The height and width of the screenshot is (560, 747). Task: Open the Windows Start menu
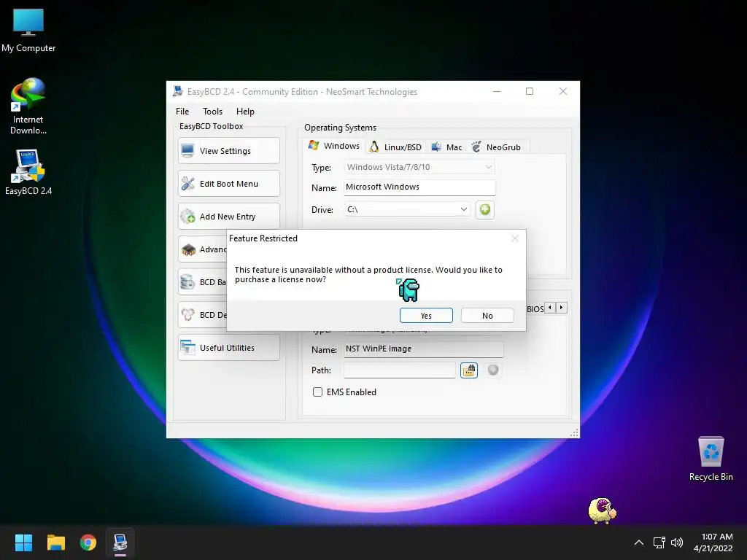[x=23, y=542]
